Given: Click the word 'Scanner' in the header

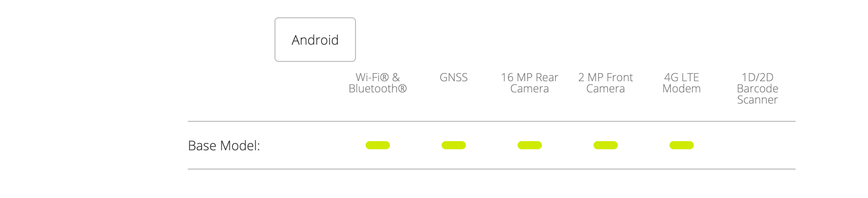Looking at the screenshot, I should tap(758, 100).
